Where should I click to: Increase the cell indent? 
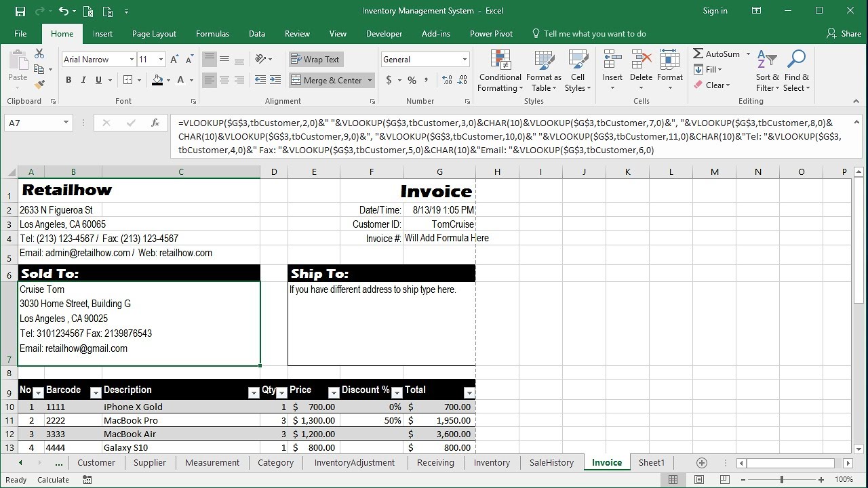click(276, 80)
